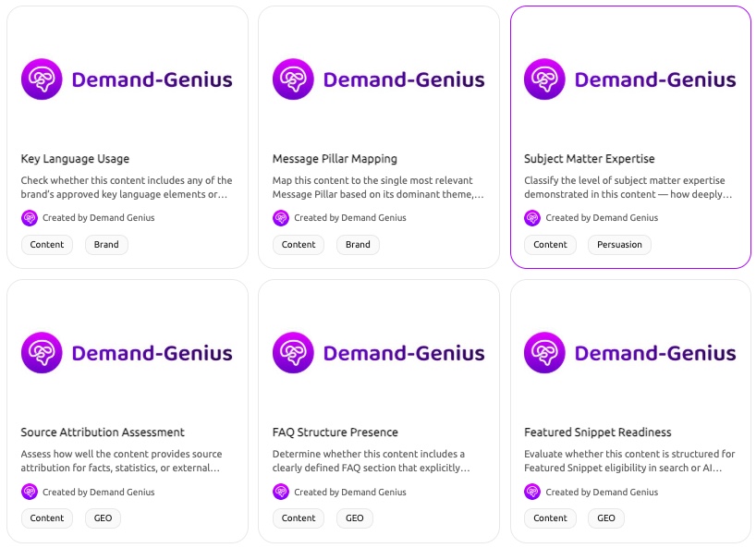Click the Content tag on Message Pillar Mapping card
The image size is (756, 548).
299,245
